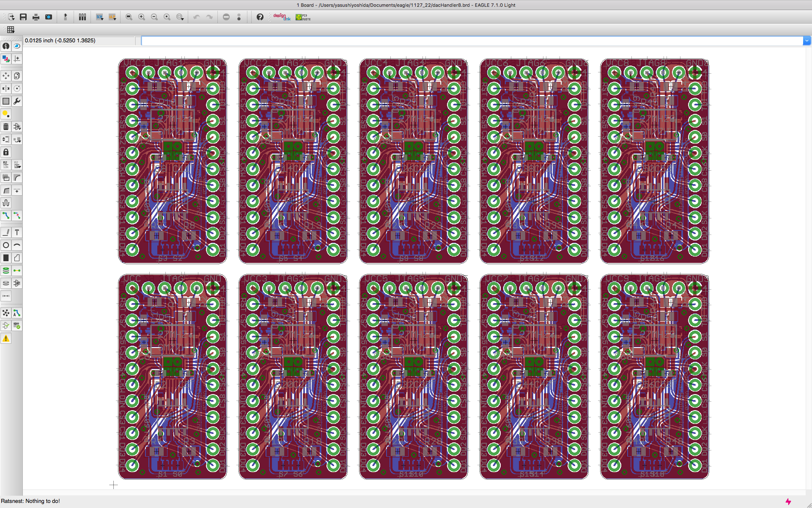The image size is (812, 508).
Task: Open the CAM processor icon
Action: [49, 17]
